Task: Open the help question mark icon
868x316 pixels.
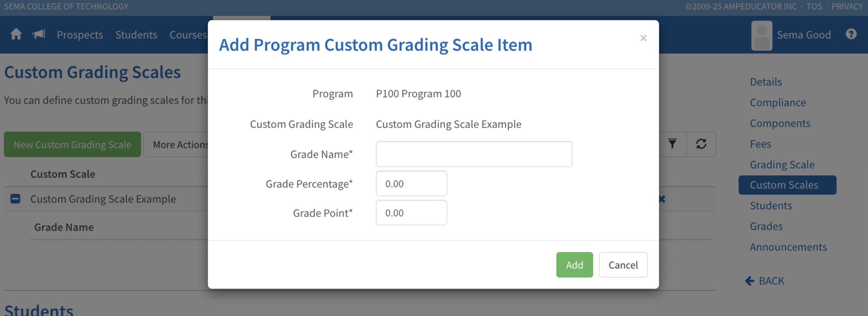Action: 851,34
